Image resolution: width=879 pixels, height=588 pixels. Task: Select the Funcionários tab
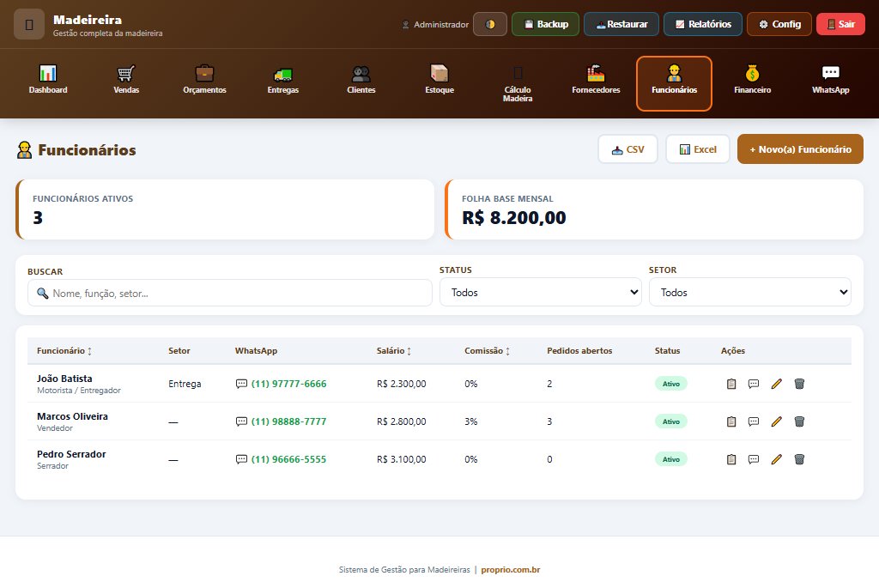[x=675, y=83]
